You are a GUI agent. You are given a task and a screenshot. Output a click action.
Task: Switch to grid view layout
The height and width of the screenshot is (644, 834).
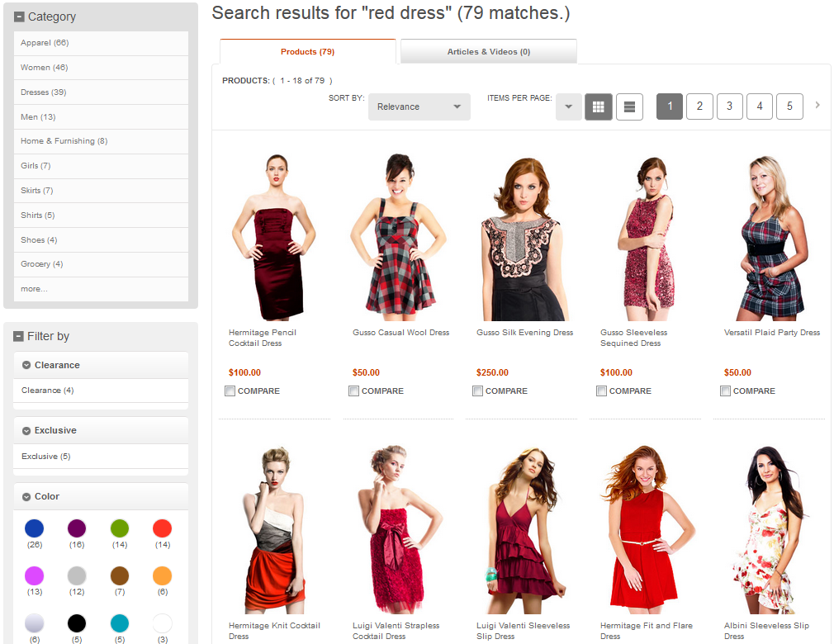coord(599,107)
